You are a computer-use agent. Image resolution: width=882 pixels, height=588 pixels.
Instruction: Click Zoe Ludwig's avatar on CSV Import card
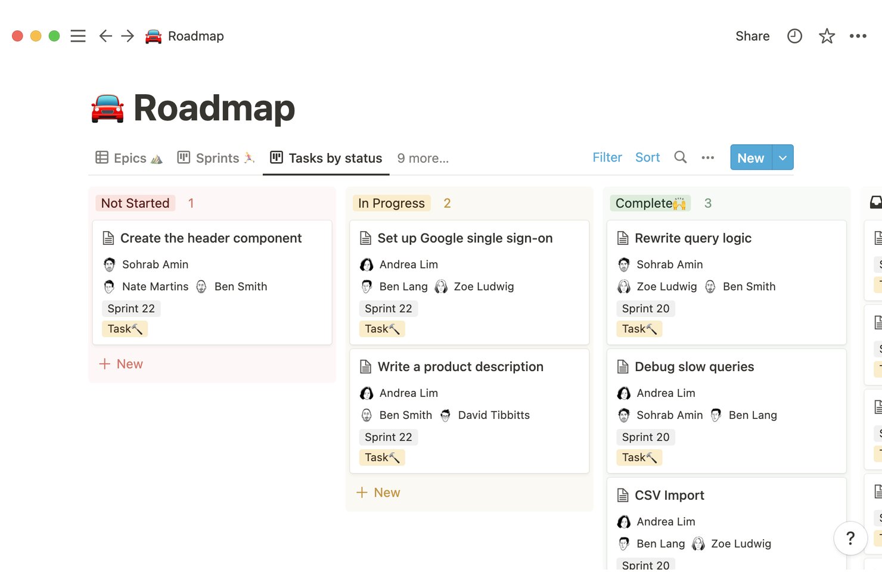tap(698, 544)
